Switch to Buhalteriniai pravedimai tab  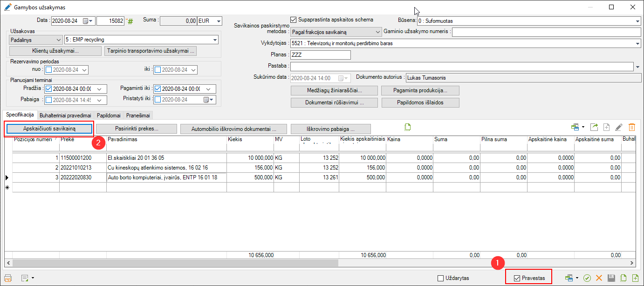point(66,115)
